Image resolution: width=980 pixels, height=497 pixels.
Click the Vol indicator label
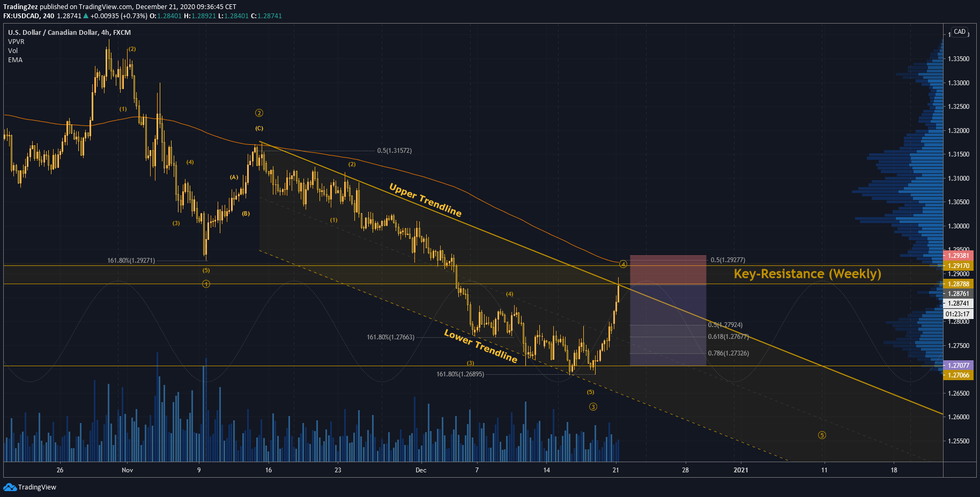point(13,50)
